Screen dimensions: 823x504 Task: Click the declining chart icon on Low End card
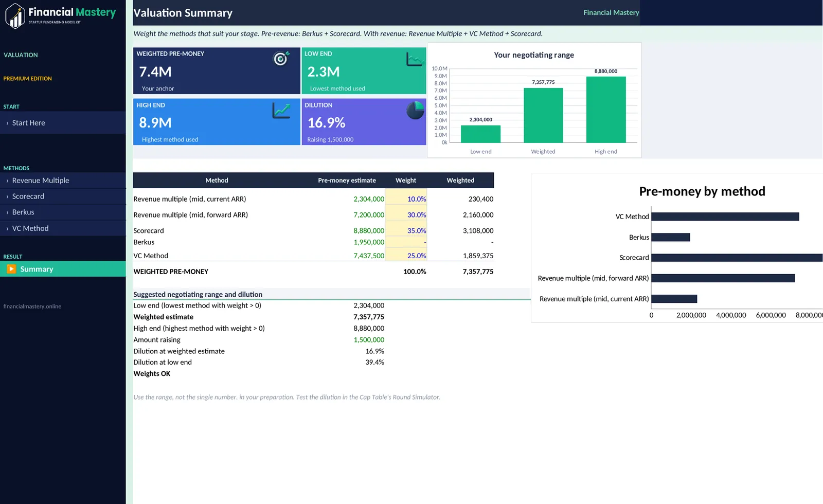click(416, 59)
